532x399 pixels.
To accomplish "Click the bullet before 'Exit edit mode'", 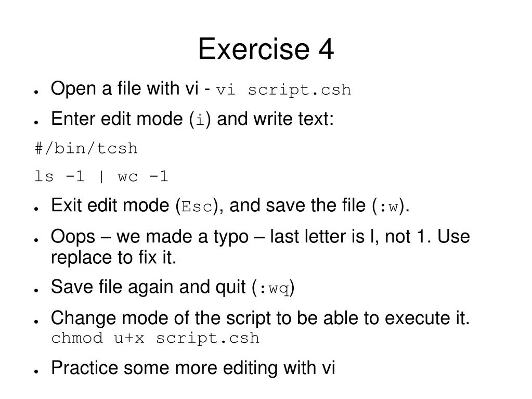I will pos(36,209).
